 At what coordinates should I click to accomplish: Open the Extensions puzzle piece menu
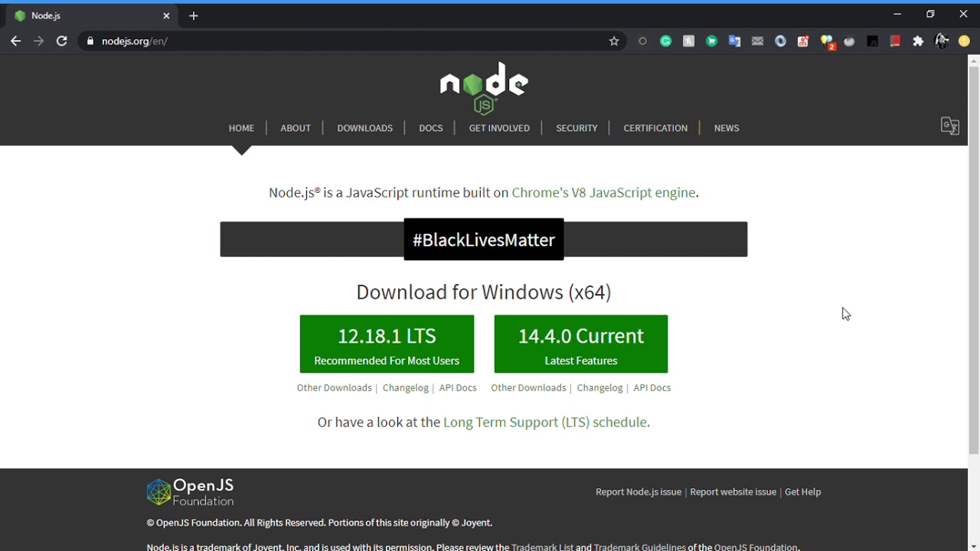tap(918, 41)
